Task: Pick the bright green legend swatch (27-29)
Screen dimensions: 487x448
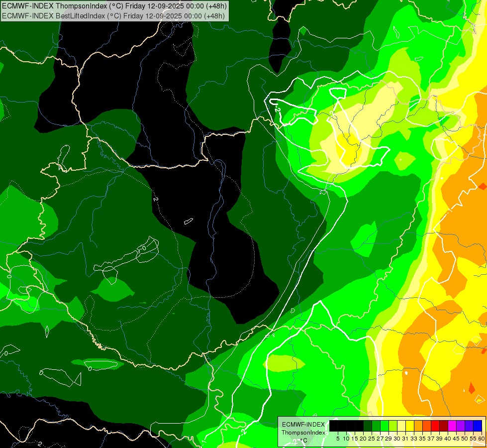Action: pyautogui.click(x=385, y=426)
